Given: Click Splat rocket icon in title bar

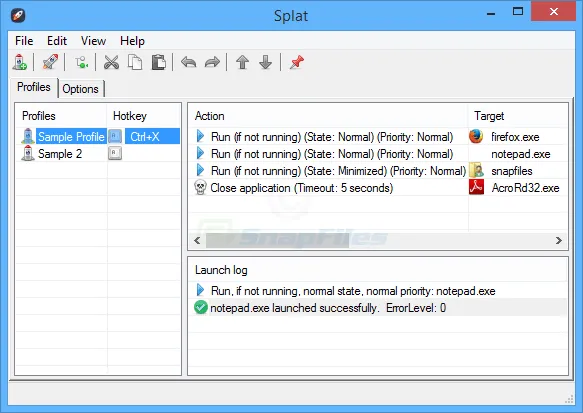Looking at the screenshot, I should (x=18, y=16).
